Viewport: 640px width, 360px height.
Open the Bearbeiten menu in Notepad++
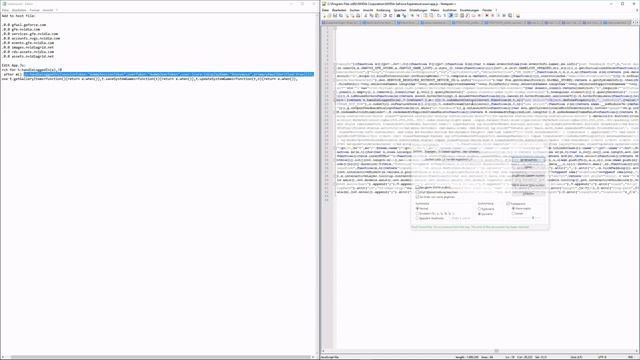[339, 10]
